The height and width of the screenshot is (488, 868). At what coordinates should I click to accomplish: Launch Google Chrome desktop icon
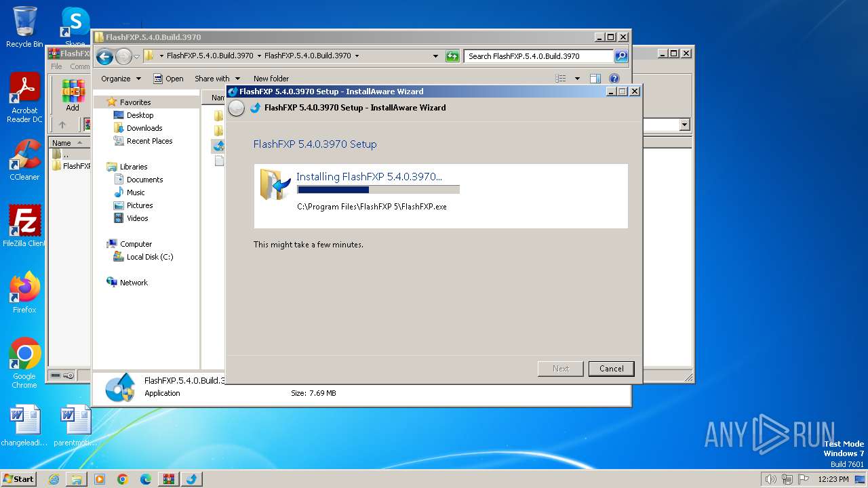coord(24,363)
